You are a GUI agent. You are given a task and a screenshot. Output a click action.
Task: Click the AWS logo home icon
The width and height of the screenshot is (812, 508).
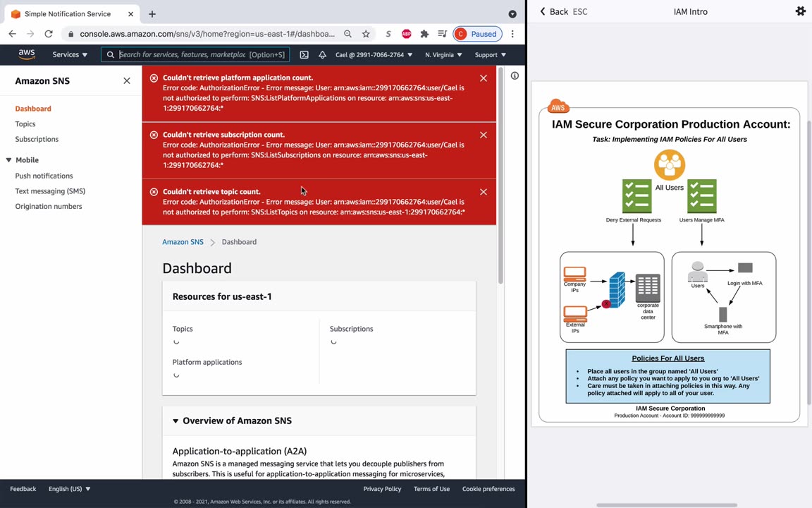(x=26, y=54)
